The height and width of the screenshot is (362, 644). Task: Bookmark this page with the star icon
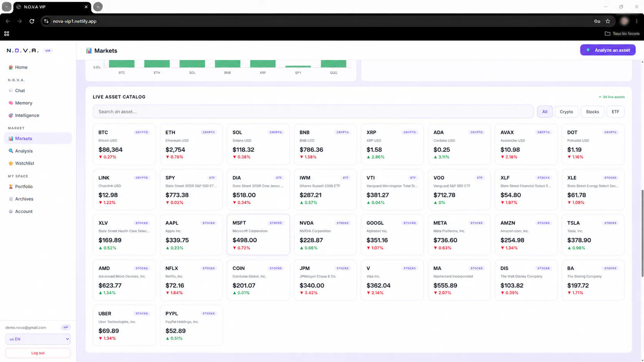click(608, 21)
